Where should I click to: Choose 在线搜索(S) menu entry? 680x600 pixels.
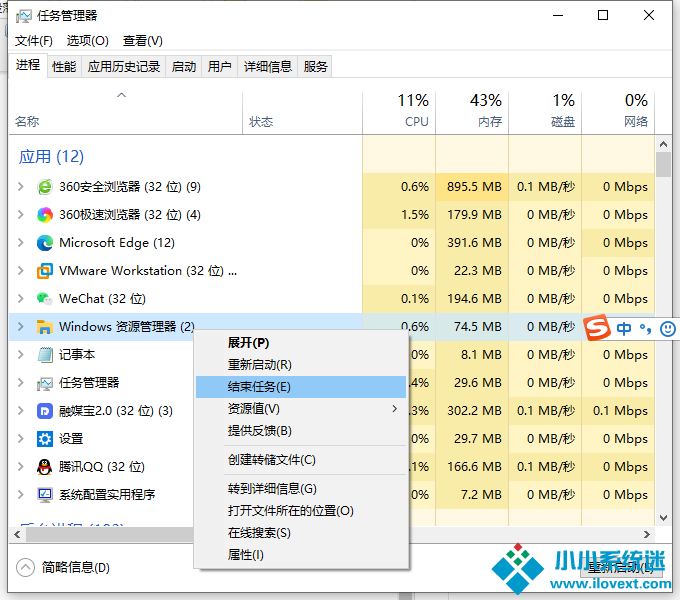pyautogui.click(x=301, y=533)
